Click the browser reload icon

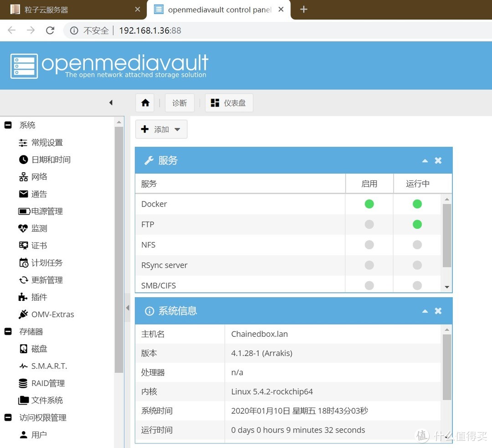point(50,31)
